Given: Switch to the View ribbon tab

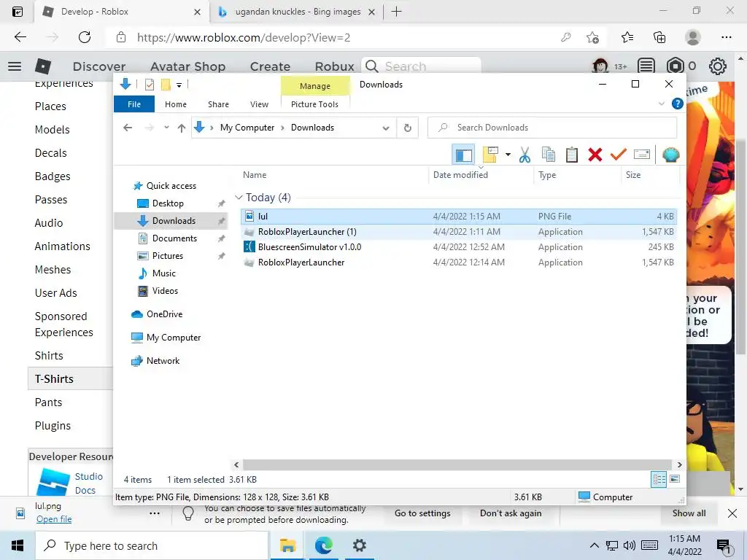Looking at the screenshot, I should coord(259,104).
